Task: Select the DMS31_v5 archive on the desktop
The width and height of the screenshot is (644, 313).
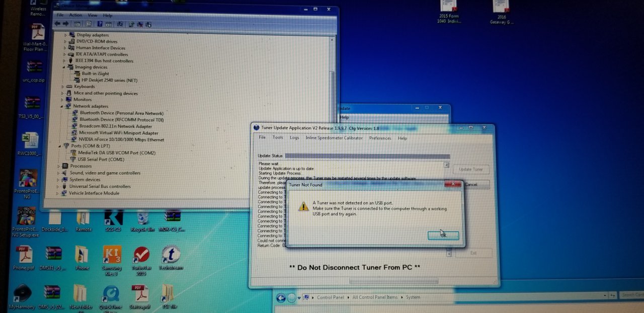Action: click(53, 258)
